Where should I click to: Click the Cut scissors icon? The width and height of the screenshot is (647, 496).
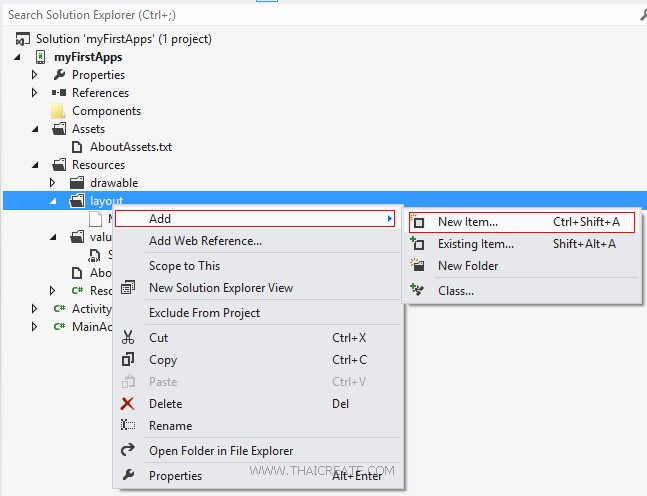(x=128, y=338)
